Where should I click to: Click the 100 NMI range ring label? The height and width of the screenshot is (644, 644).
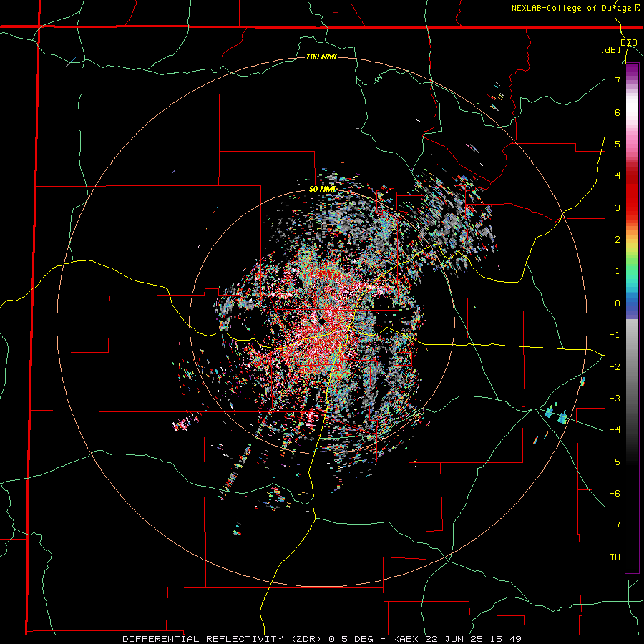321,57
